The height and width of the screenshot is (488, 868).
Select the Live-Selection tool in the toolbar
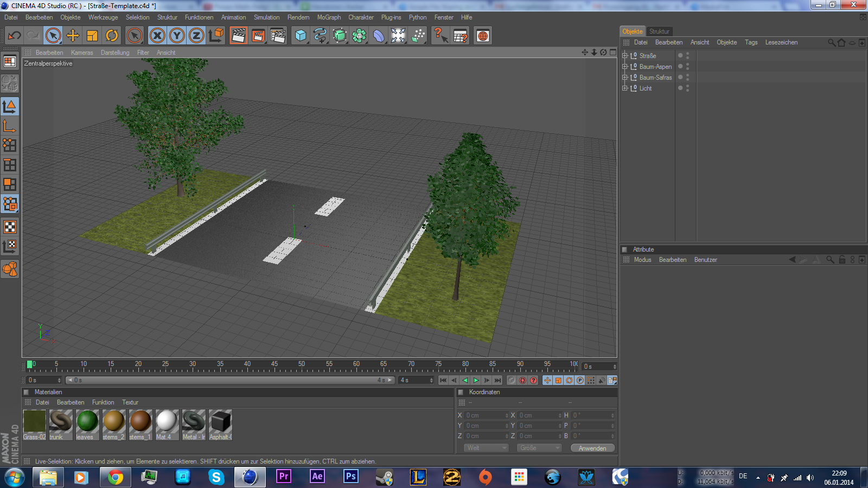click(53, 35)
